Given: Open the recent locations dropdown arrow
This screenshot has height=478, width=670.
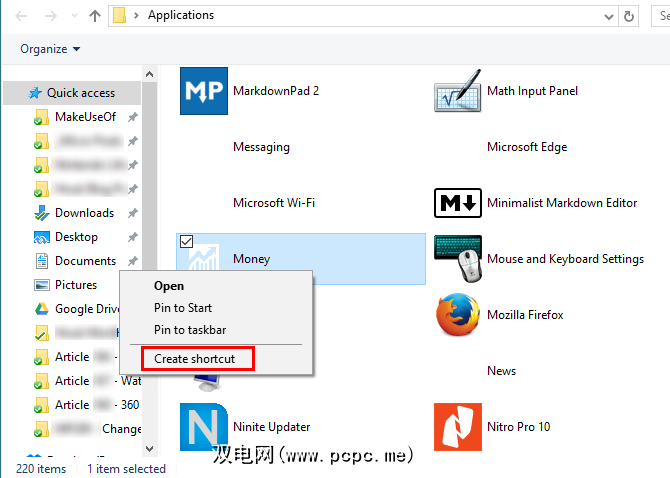Looking at the screenshot, I should pos(74,16).
